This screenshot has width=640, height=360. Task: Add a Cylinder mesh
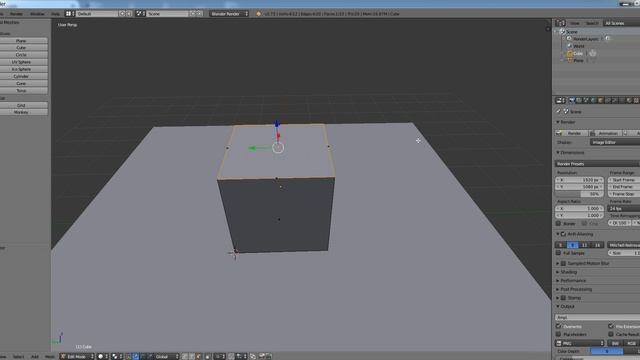tap(21, 76)
